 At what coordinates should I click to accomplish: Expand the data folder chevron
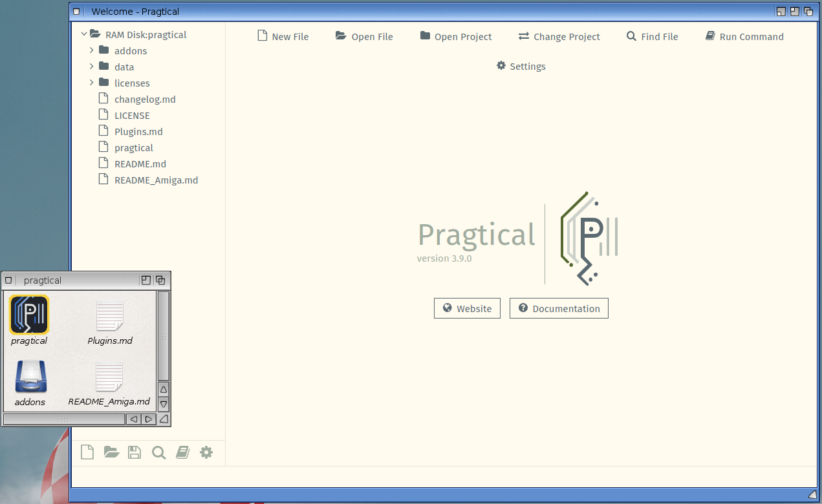[92, 67]
